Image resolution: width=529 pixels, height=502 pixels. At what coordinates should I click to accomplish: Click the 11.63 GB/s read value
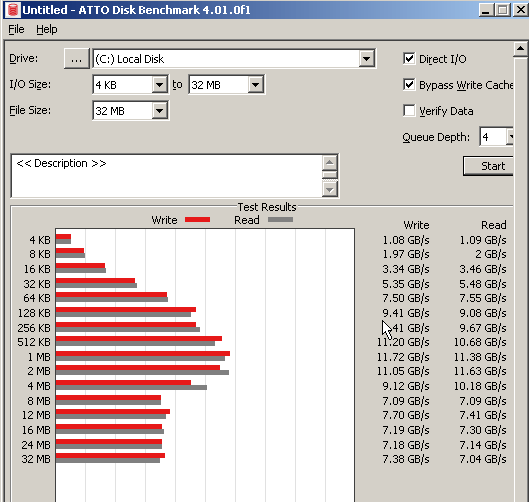tap(480, 371)
